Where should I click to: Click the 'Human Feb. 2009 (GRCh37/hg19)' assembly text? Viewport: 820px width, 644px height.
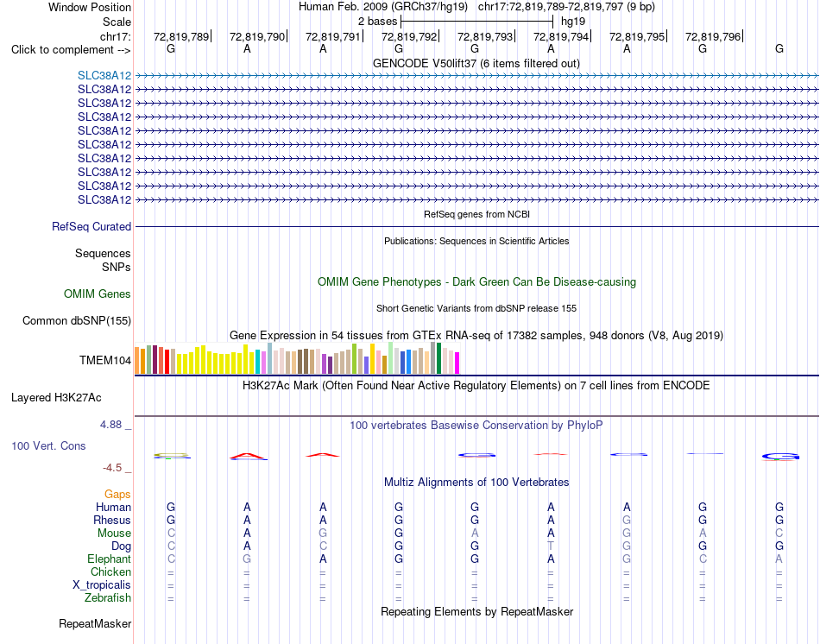coord(385,7)
